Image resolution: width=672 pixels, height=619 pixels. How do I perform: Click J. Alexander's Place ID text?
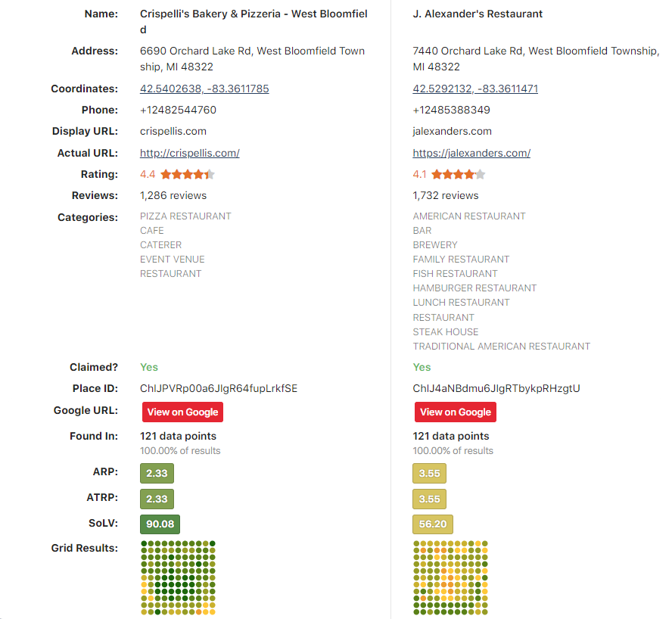pos(496,389)
